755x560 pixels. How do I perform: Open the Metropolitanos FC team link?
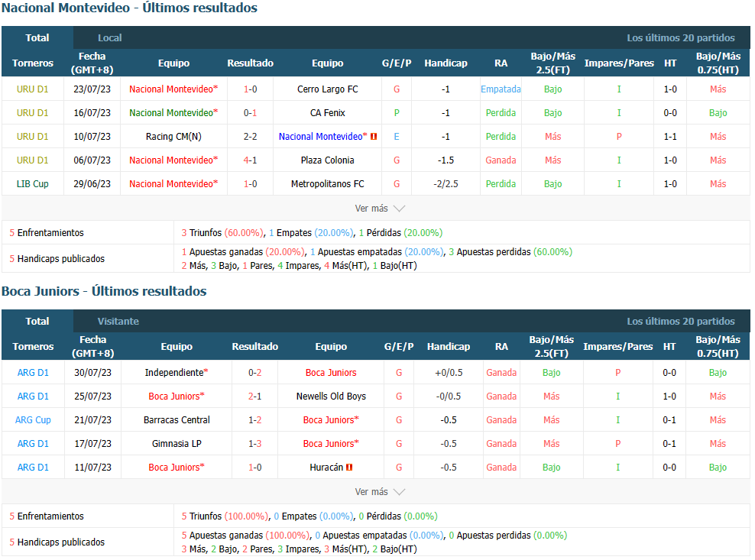(x=327, y=184)
